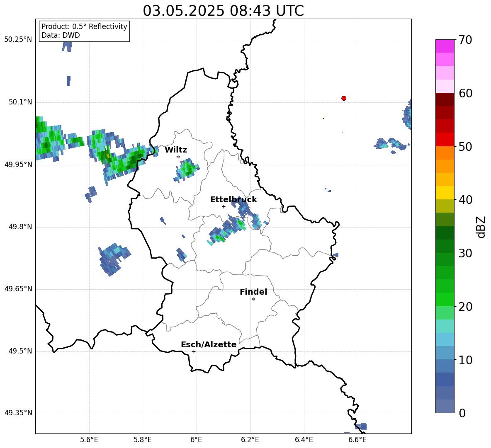Screen dimensions: 491x448
Task: Click the red radar site marker
Action: tap(343, 98)
